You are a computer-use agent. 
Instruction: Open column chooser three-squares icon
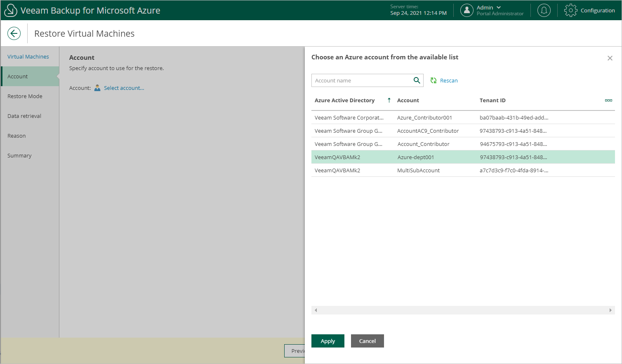pos(608,100)
